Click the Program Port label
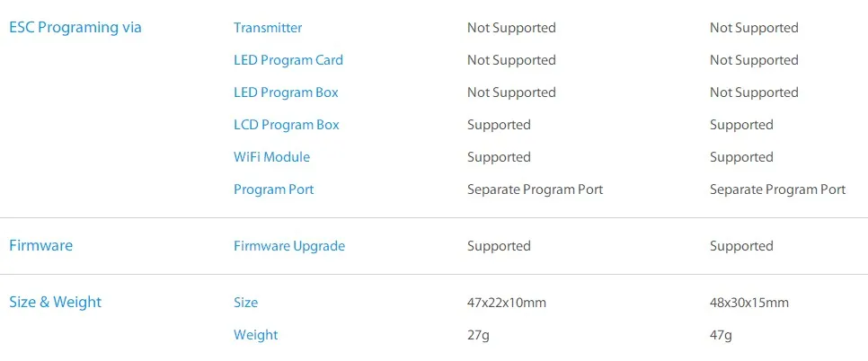The height and width of the screenshot is (361, 868). pos(274,189)
